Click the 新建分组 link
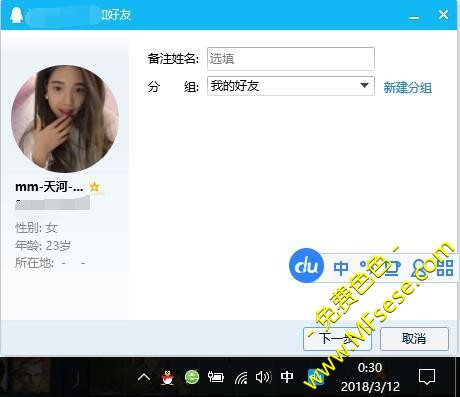The width and height of the screenshot is (460, 397). coord(407,88)
